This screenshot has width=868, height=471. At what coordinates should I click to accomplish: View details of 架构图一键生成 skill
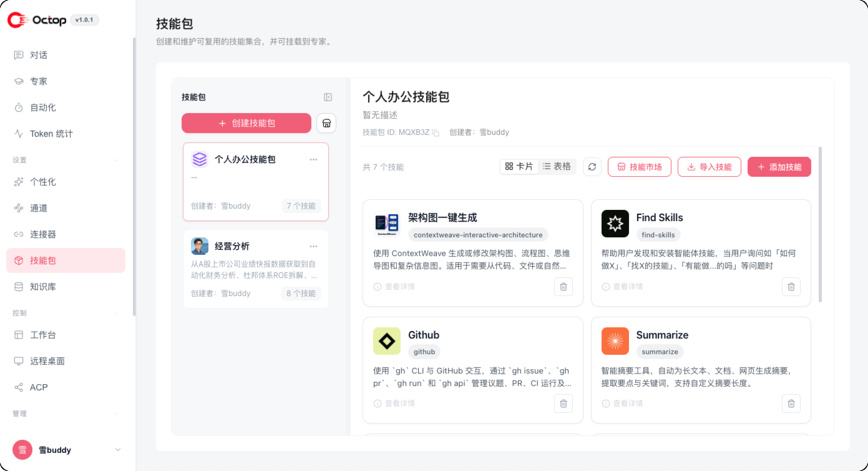point(394,287)
